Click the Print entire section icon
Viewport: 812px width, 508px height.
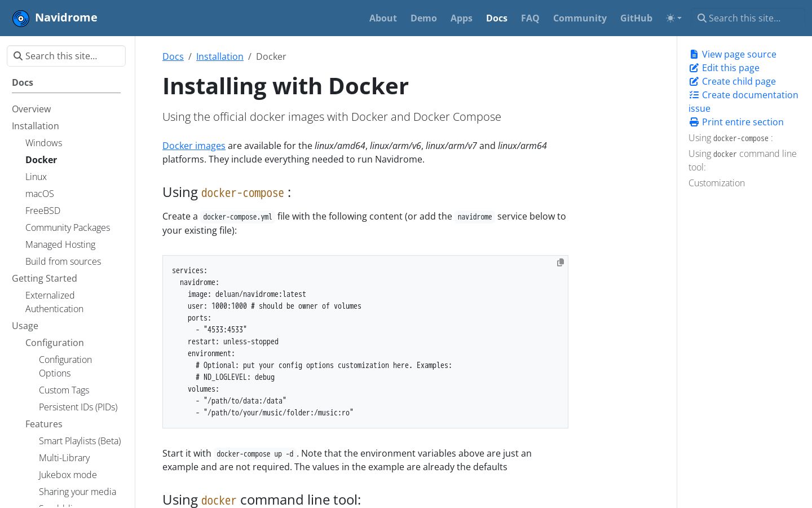tap(694, 122)
